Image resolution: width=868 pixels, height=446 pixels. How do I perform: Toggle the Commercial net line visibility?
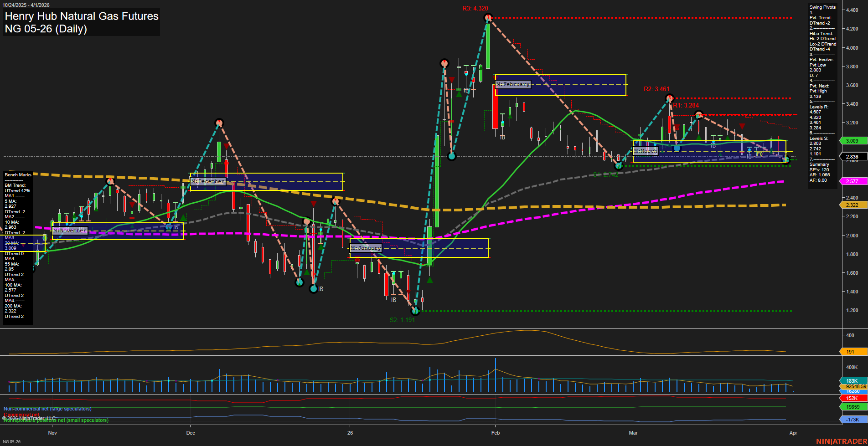pyautogui.click(x=21, y=415)
